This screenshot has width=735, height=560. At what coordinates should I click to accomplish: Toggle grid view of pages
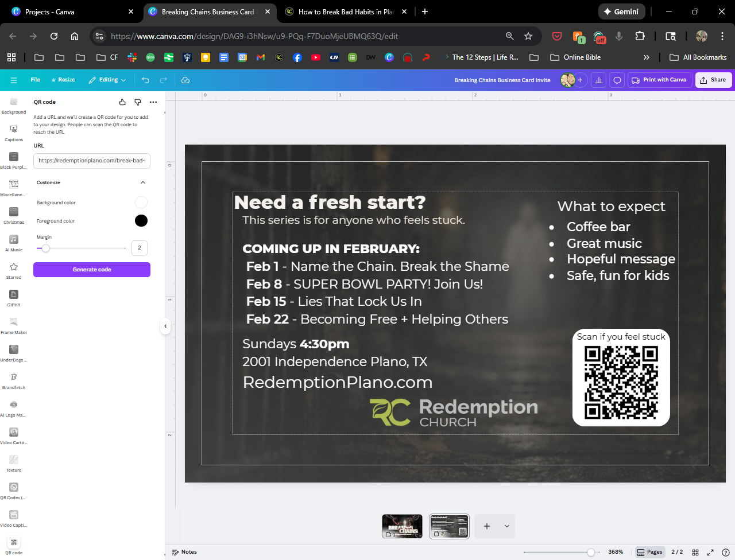[x=695, y=552]
